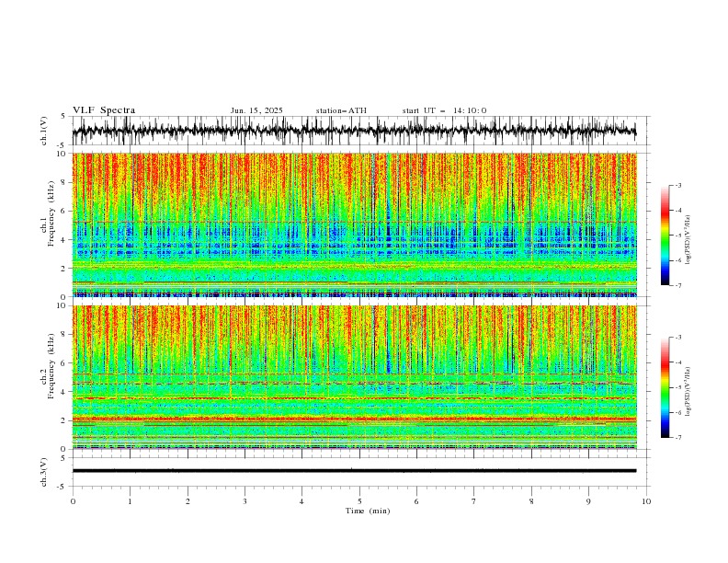Click the date 'Jun. 15, 2025'
The width and height of the screenshot is (728, 563).
(256, 110)
